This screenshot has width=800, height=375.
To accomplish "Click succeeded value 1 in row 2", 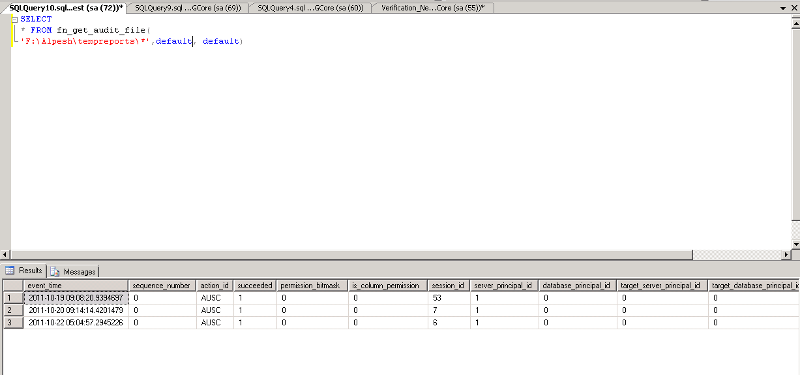I will [x=255, y=310].
